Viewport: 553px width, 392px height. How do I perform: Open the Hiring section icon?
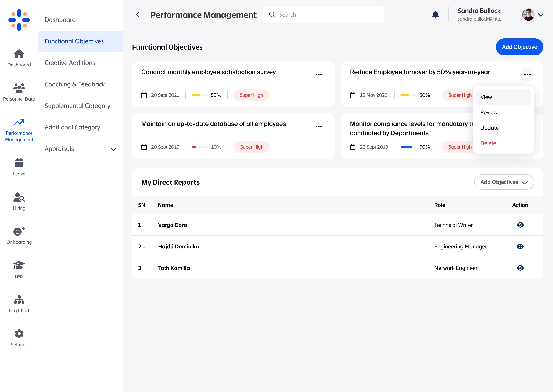pyautogui.click(x=19, y=197)
